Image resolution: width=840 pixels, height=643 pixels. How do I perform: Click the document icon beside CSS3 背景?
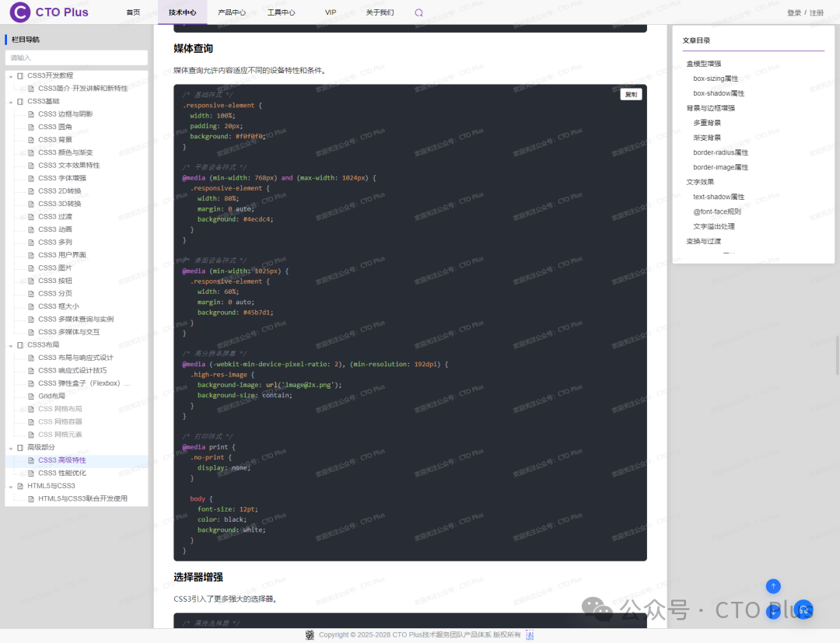click(x=31, y=140)
